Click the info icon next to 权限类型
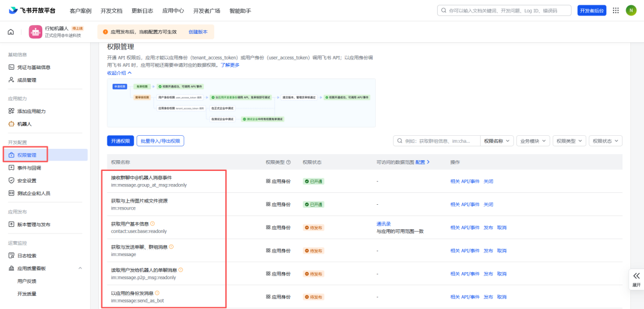 (x=289, y=163)
